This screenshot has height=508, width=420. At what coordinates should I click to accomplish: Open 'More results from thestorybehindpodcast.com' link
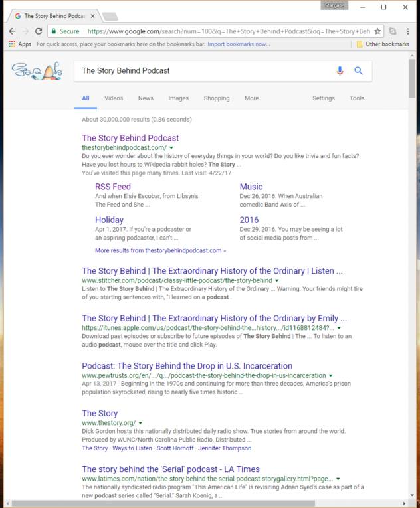point(160,251)
